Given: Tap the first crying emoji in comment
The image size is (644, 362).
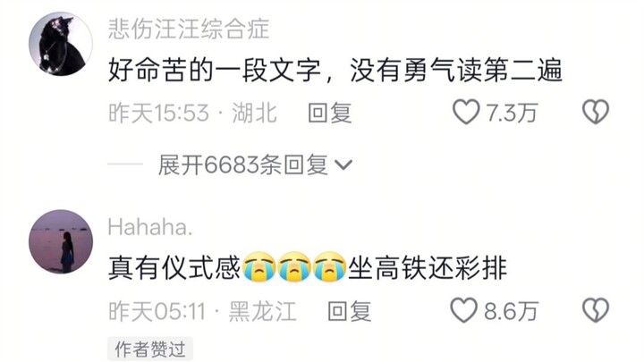Looking at the screenshot, I should pyautogui.click(x=258, y=266).
